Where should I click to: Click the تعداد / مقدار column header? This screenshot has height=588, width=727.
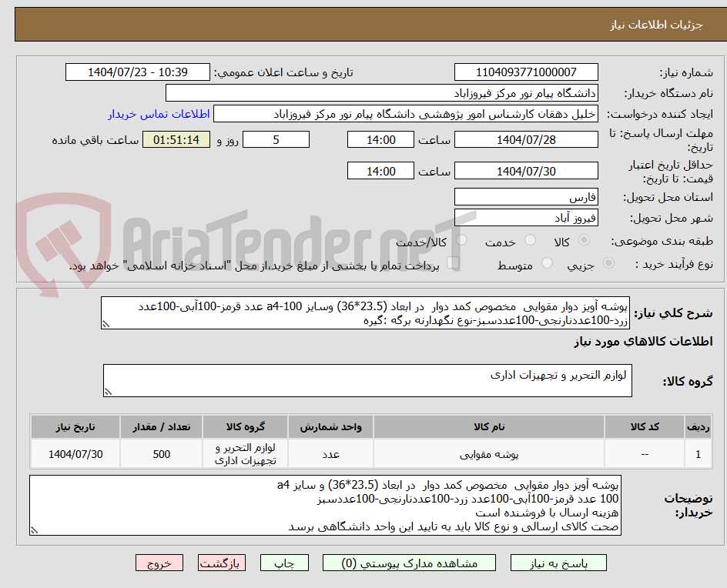pyautogui.click(x=162, y=426)
